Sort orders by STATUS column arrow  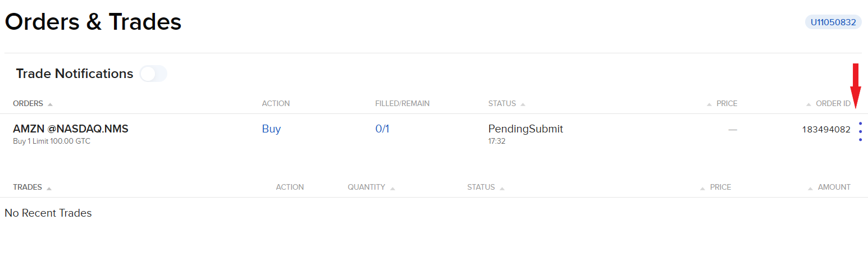point(523,104)
